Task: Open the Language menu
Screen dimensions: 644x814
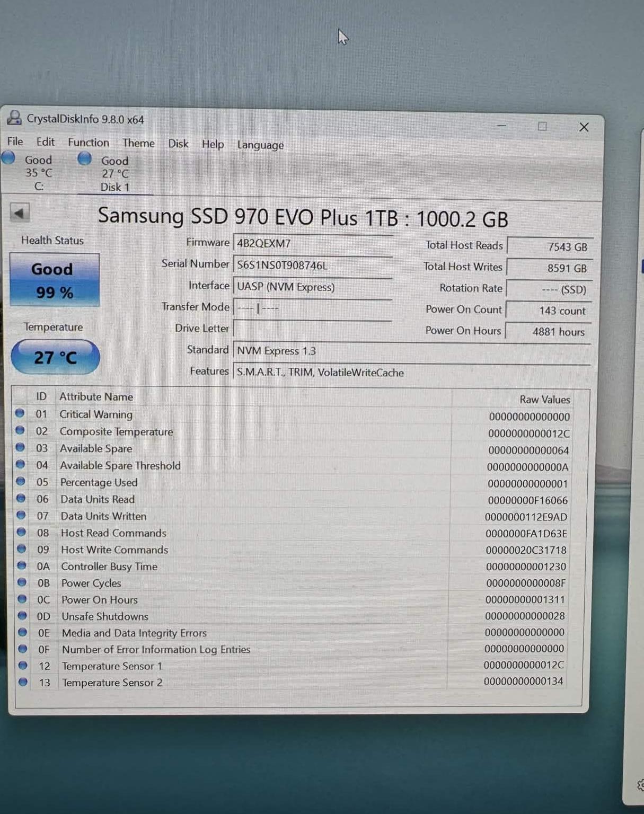Action: (x=260, y=145)
